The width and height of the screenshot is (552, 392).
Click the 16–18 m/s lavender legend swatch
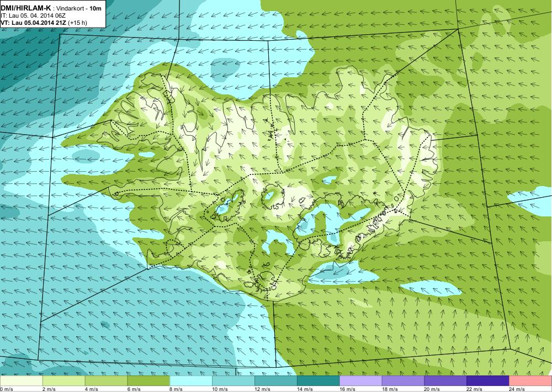(x=361, y=381)
